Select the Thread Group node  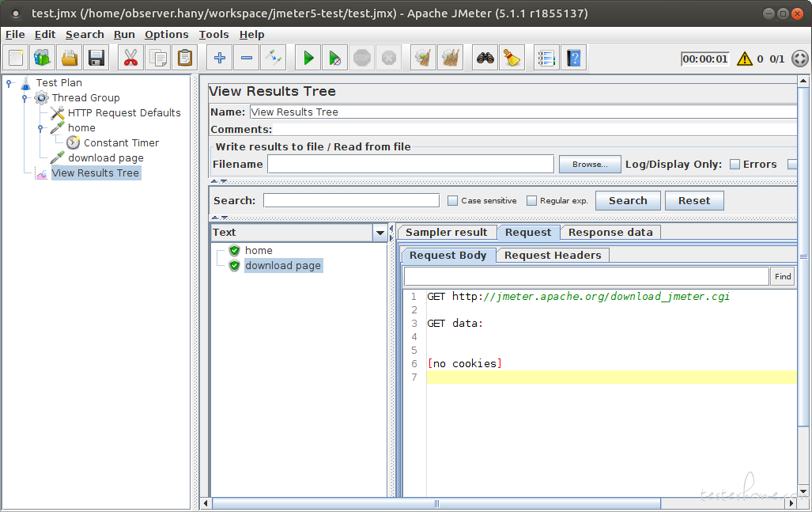point(85,98)
